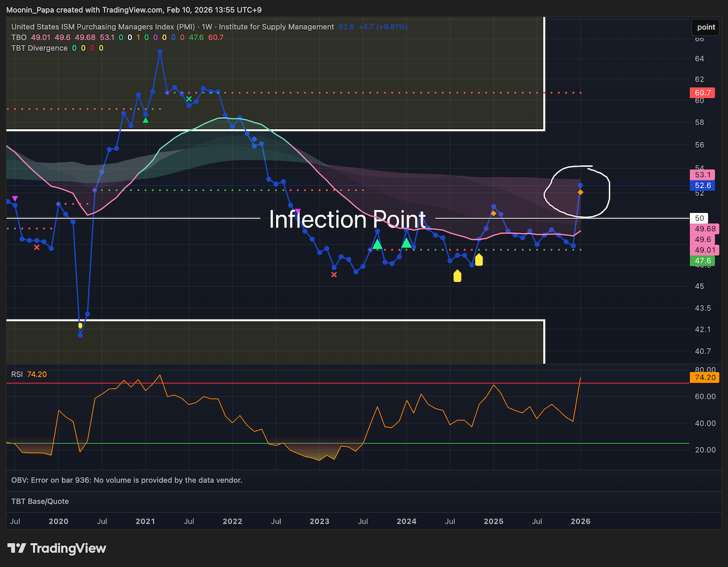Click "2025" on the time axis
This screenshot has width=728, height=567.
click(x=493, y=521)
